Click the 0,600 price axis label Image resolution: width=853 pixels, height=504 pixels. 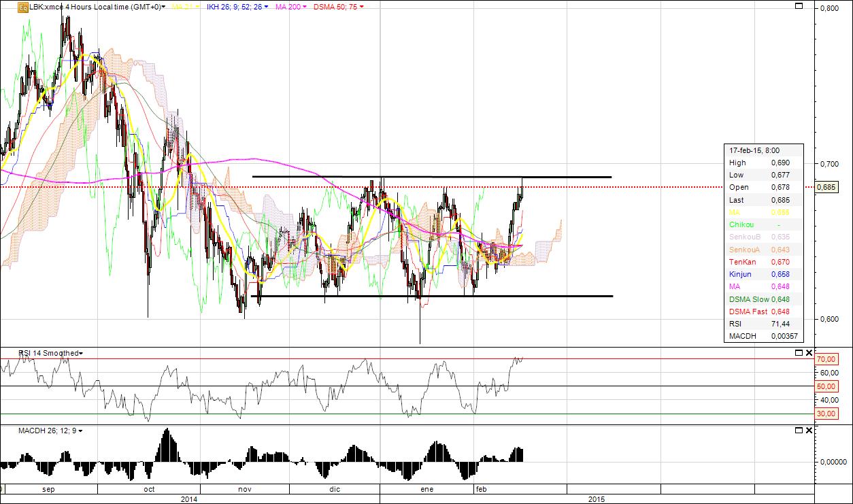(x=829, y=319)
